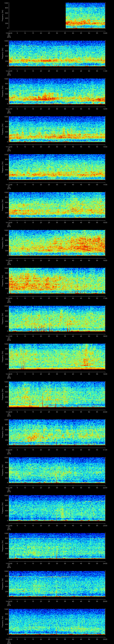The width and height of the screenshot is (114, 644).
Task: Click the Frequency (Hz) axis label of 14:12:00 panel
Action: [3, 129]
